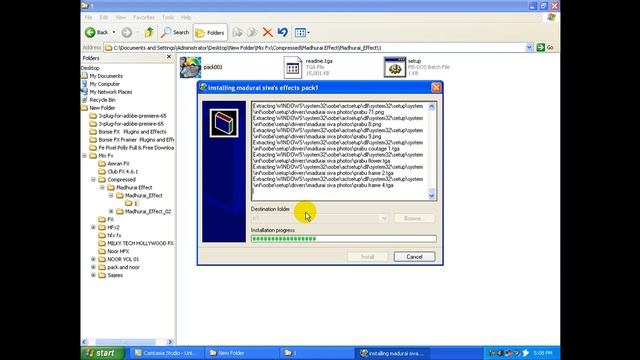Image resolution: width=640 pixels, height=360 pixels.
Task: Click Cancel in the installer dialog
Action: [414, 257]
